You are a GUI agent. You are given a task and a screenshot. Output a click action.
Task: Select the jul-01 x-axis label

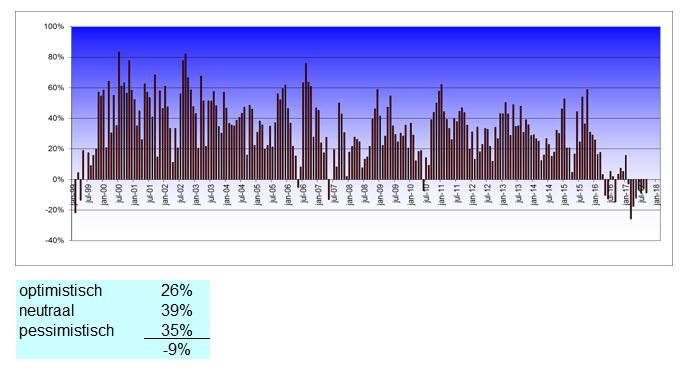tap(150, 194)
